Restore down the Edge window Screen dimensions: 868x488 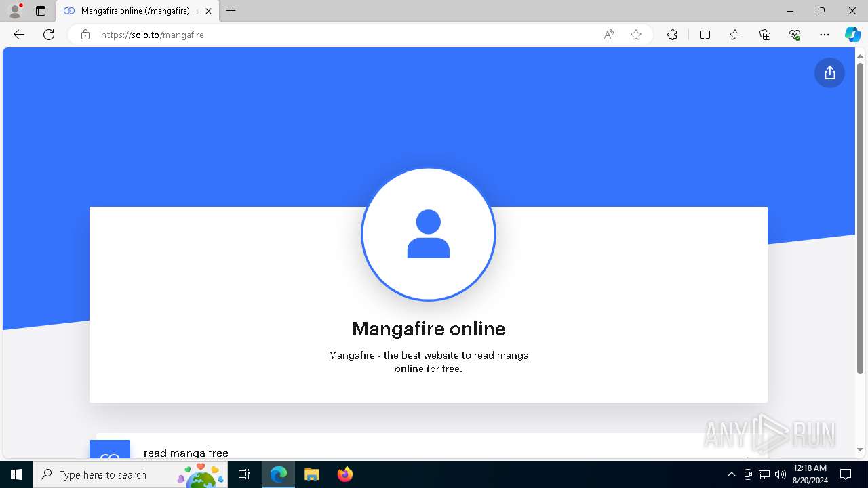[x=821, y=11]
